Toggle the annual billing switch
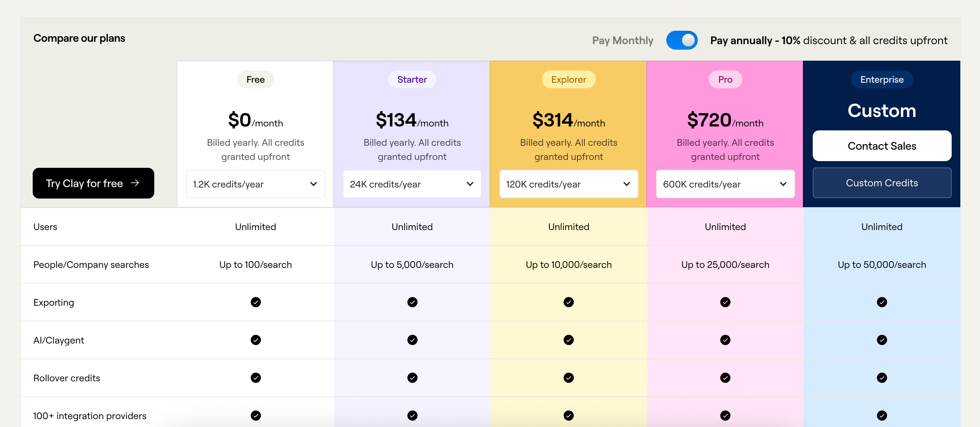Viewport: 980px width, 427px height. click(682, 40)
